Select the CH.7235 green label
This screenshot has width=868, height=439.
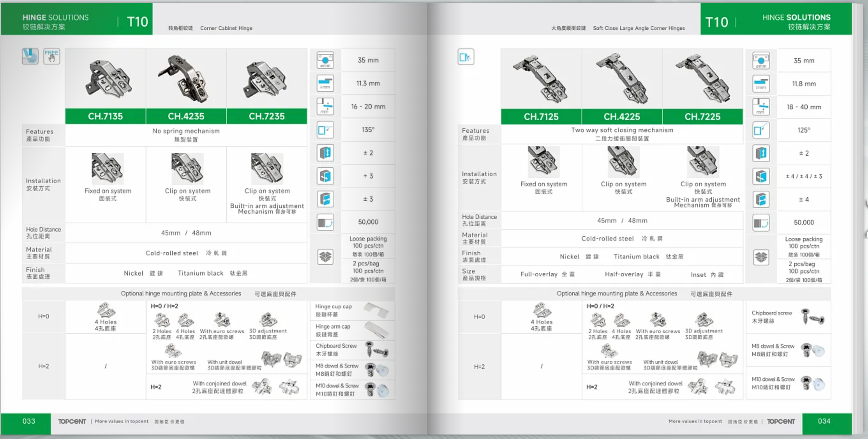(266, 116)
